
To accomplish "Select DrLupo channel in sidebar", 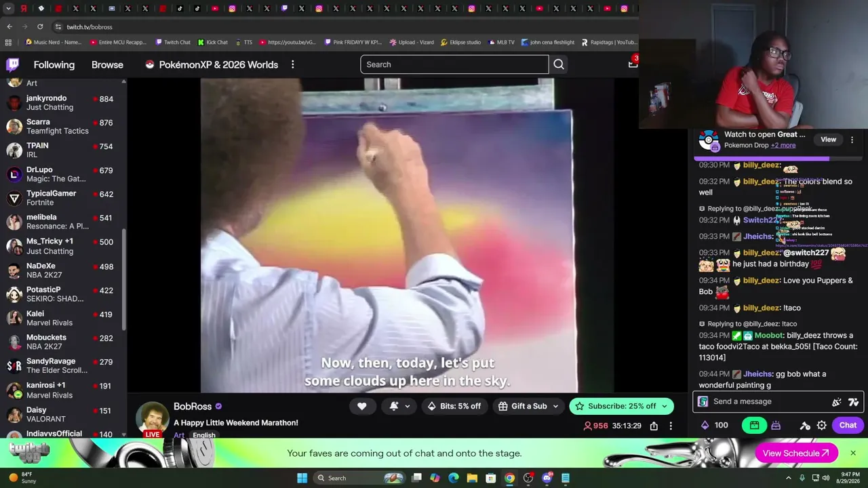I will click(63, 174).
